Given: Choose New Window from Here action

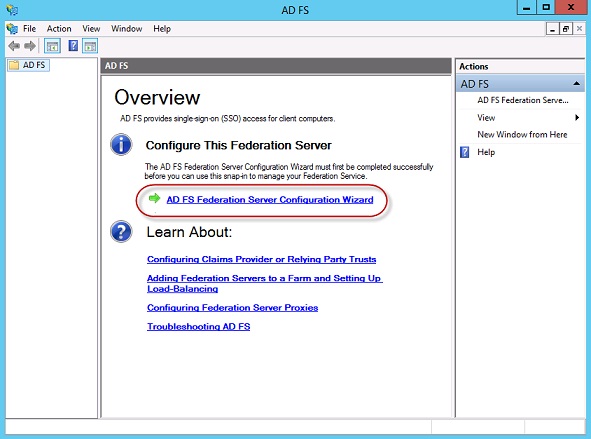Looking at the screenshot, I should [522, 135].
